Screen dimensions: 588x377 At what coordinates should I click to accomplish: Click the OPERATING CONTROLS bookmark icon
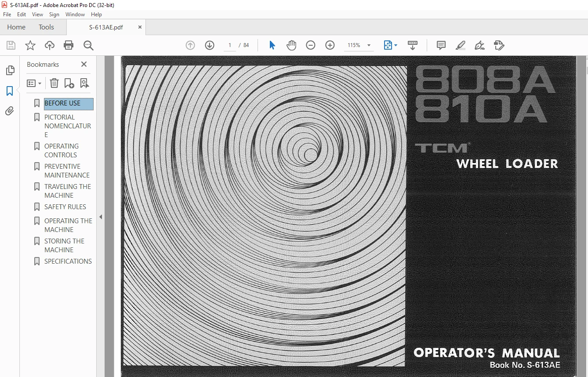pos(37,146)
